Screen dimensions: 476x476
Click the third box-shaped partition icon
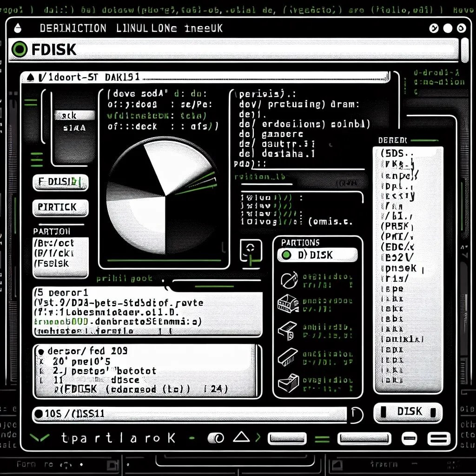tap(287, 331)
